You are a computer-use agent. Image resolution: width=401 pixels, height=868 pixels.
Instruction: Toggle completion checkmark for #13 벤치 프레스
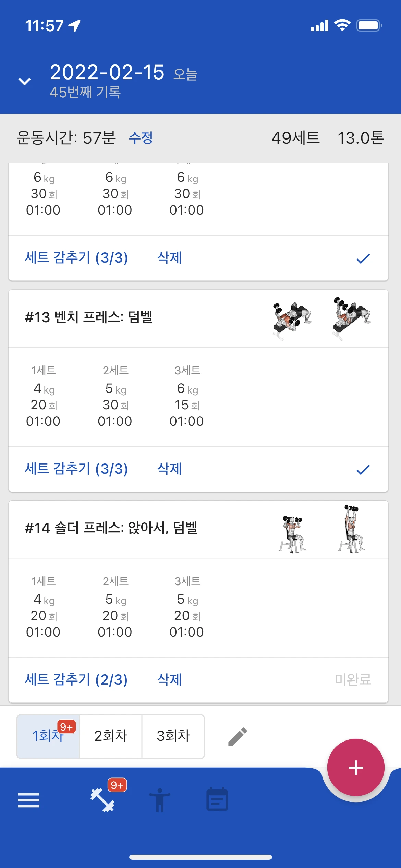click(x=363, y=469)
